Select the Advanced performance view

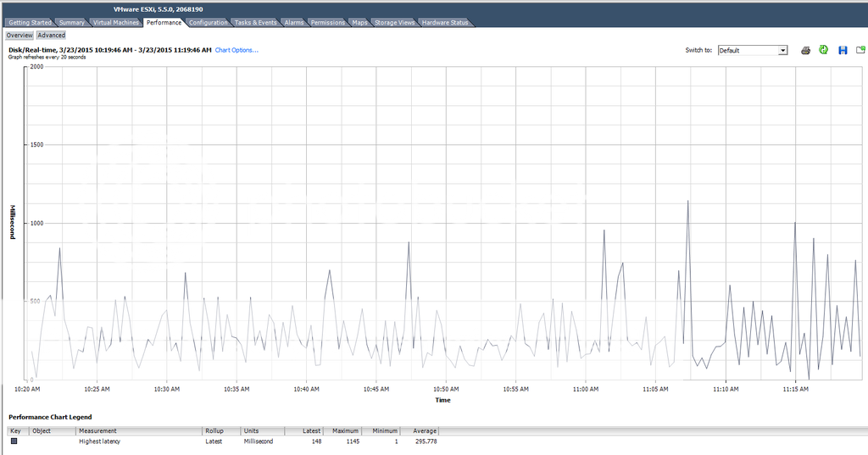coord(52,36)
